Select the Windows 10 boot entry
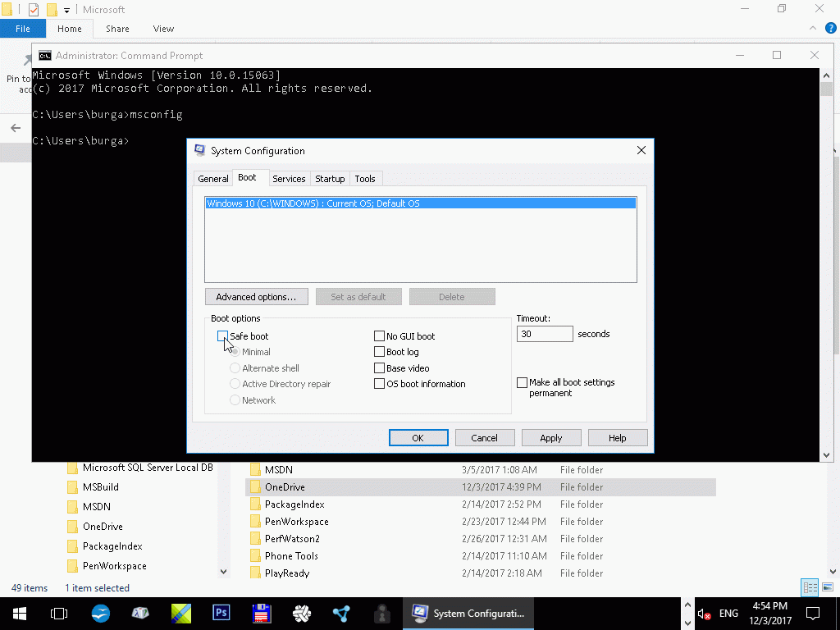 tap(421, 203)
